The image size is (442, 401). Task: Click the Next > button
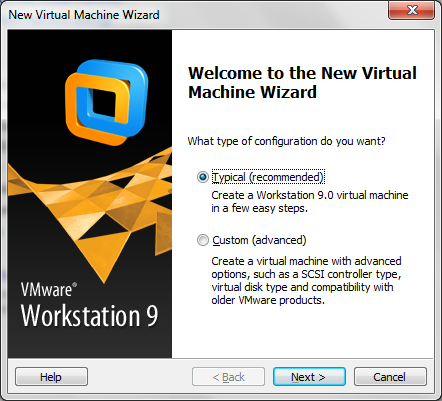click(x=309, y=377)
